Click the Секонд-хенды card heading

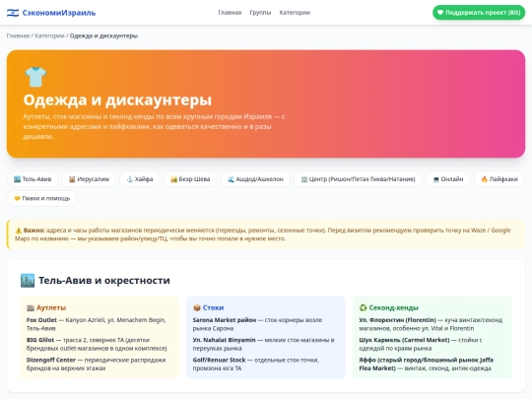[x=393, y=307]
